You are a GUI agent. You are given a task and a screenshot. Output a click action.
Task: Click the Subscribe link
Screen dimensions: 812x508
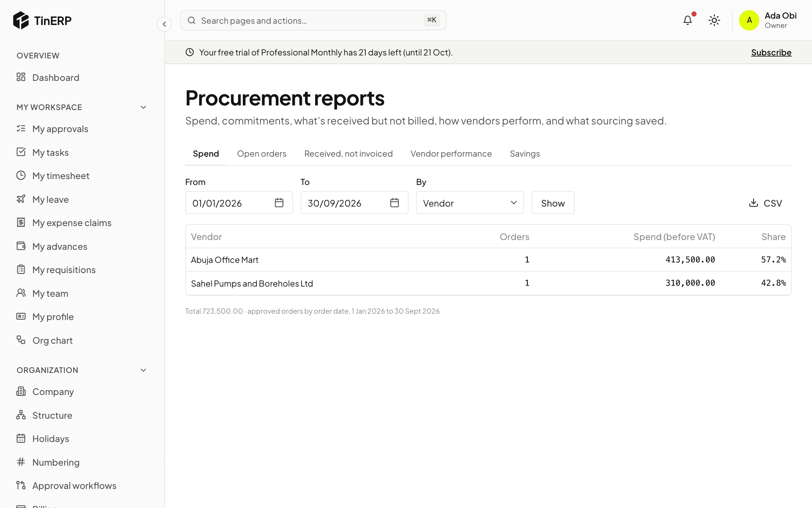(771, 52)
